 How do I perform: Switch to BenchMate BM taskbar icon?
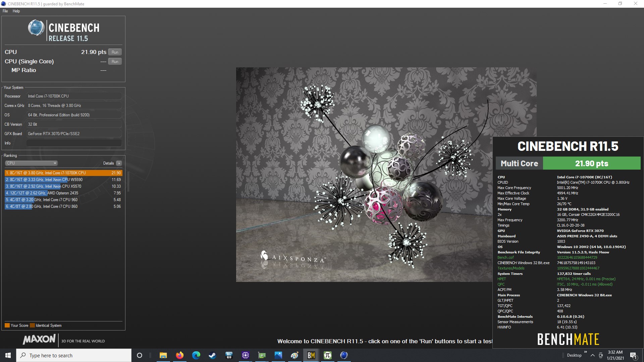point(311,355)
